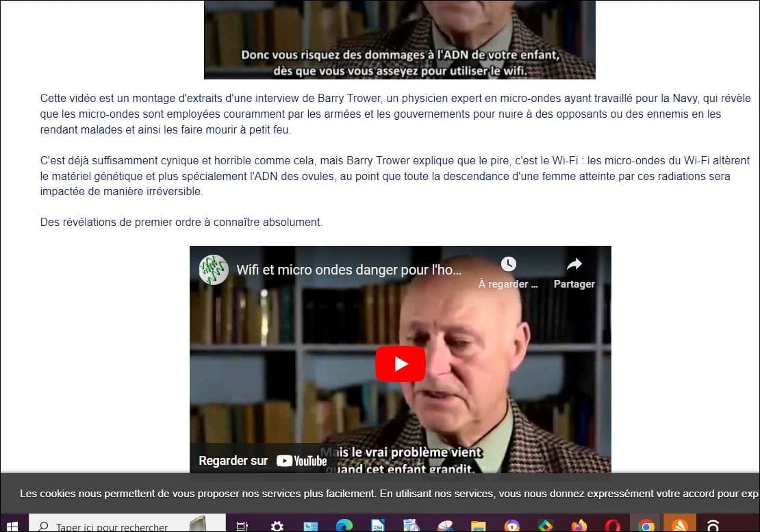Click the magnifier icon in the search box
760x532 pixels.
click(x=43, y=526)
